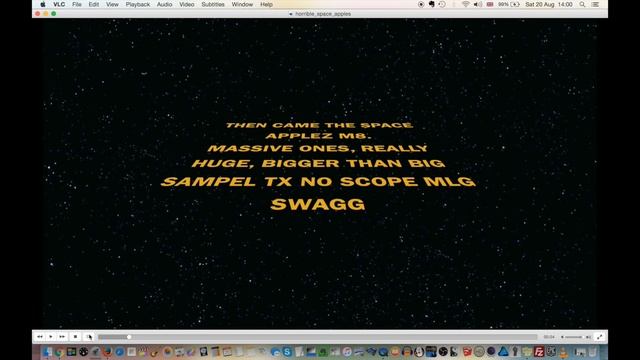Viewport: 640px width, 360px height.
Task: Click the Time Machine icon in menu bar
Action: 442,4
